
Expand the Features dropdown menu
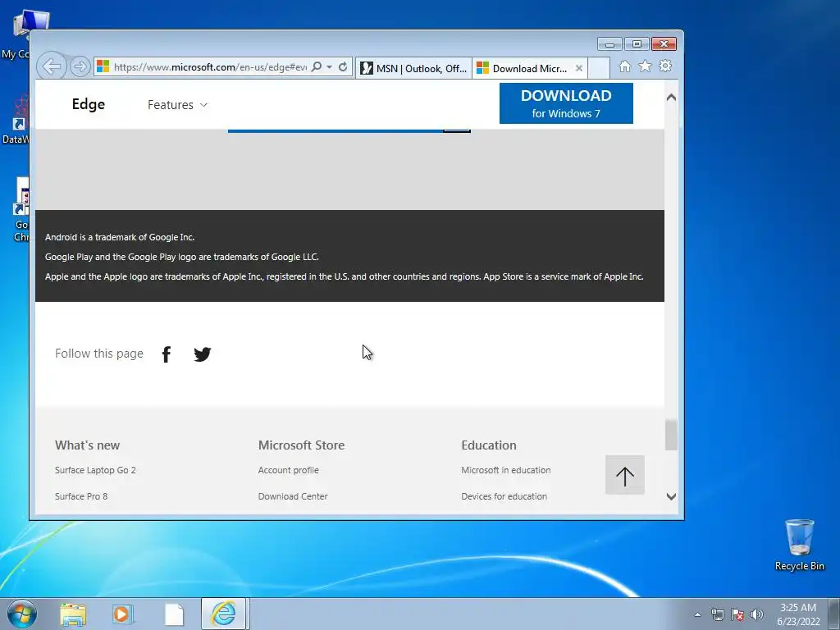pos(177,105)
